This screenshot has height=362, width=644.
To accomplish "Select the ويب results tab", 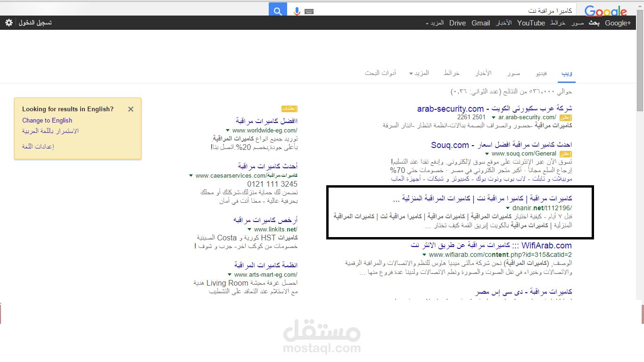I will 567,74.
